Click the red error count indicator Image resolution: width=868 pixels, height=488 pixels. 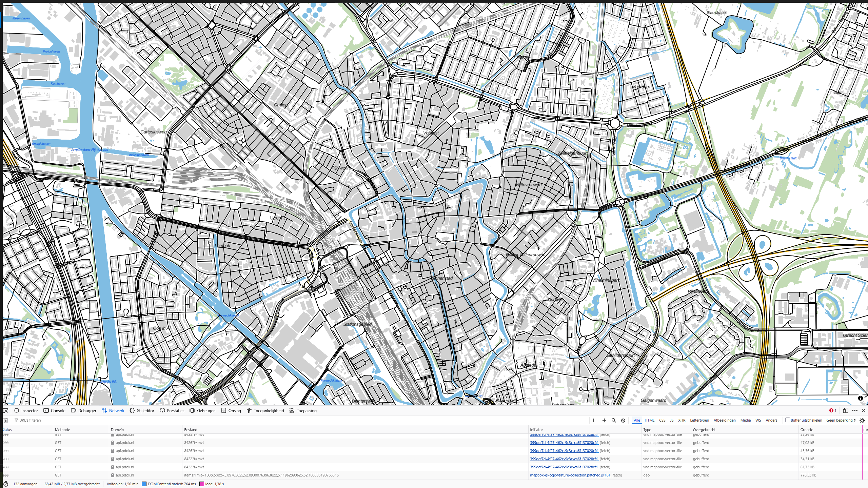point(833,410)
